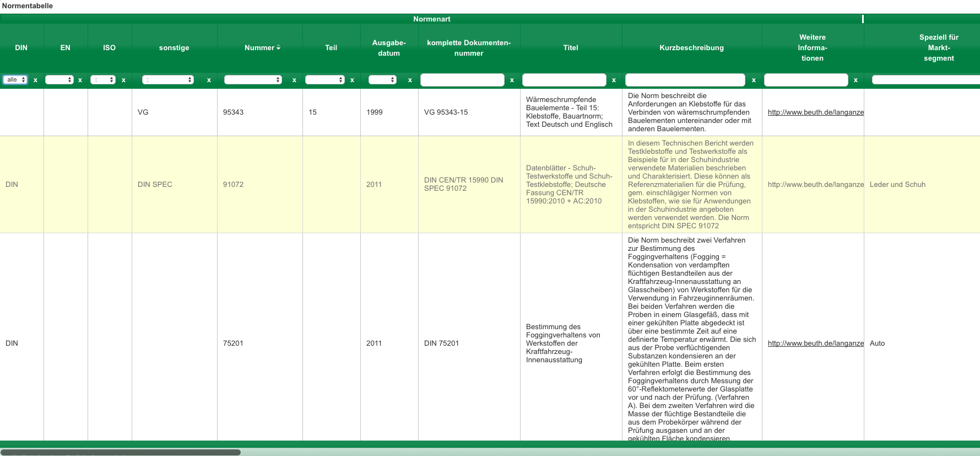This screenshot has height=456, width=980.
Task: Click the Titel column header
Action: pyautogui.click(x=571, y=48)
